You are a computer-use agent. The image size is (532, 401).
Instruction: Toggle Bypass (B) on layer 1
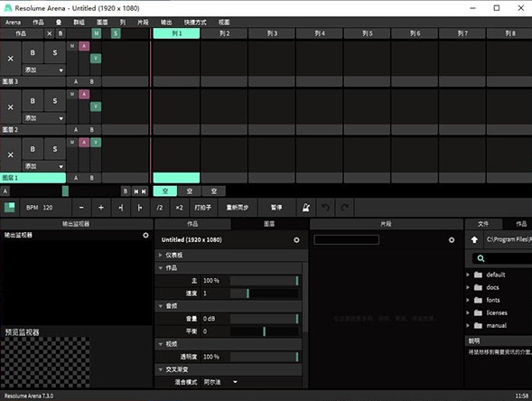[x=33, y=149]
